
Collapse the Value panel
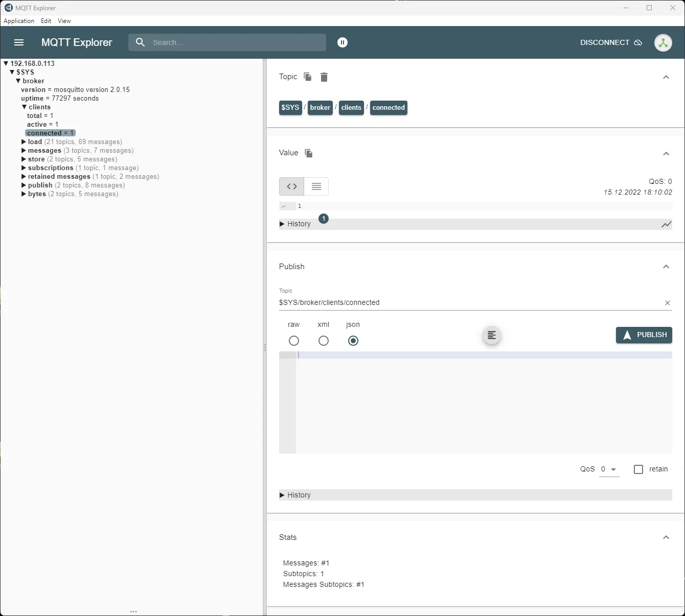pyautogui.click(x=666, y=154)
